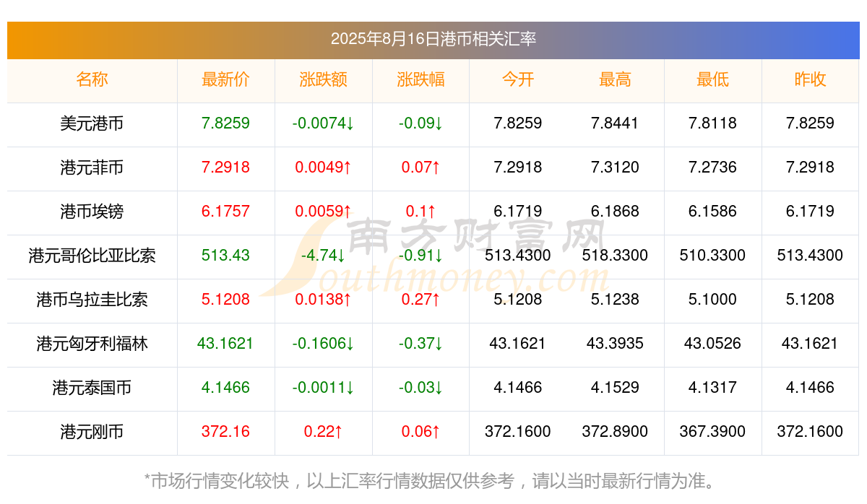Click the red latest price 7.2918
Screen dimensions: 867x504
tap(226, 168)
